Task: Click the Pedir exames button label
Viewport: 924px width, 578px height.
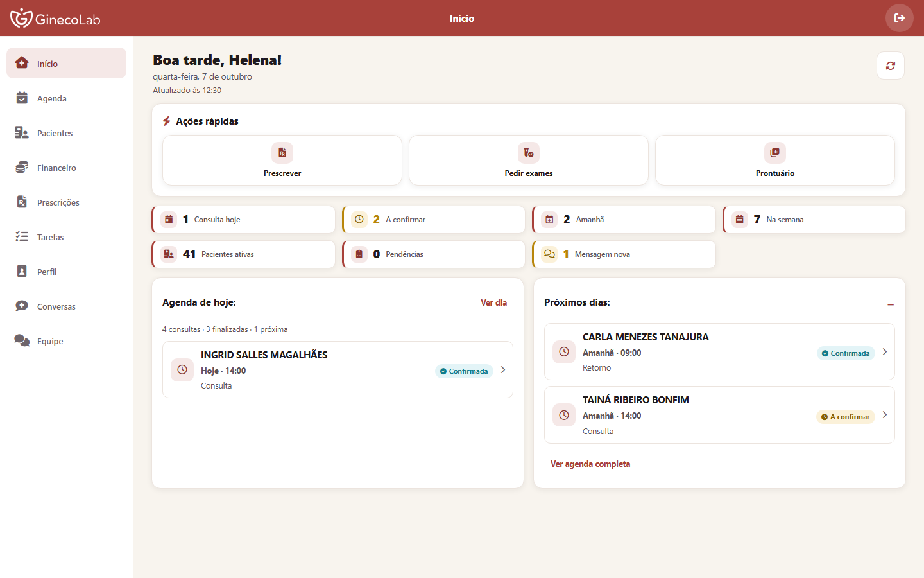Action: tap(529, 173)
